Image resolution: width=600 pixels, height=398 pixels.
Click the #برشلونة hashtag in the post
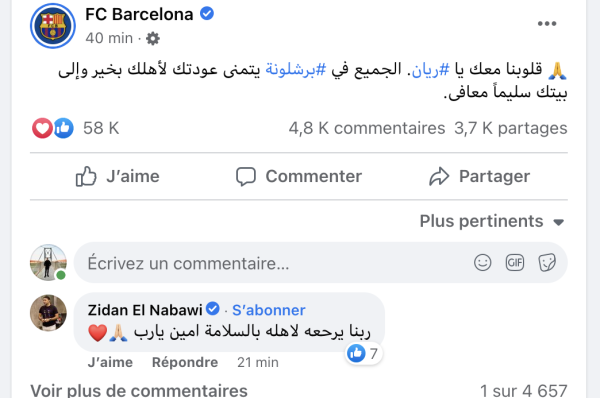coord(296,70)
